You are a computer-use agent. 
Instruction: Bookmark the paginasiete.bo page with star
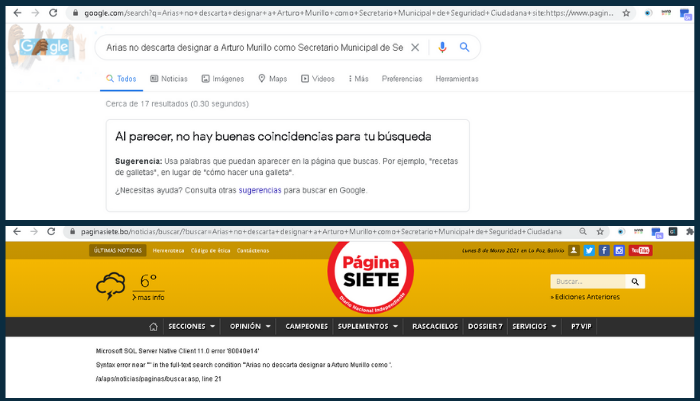click(600, 231)
